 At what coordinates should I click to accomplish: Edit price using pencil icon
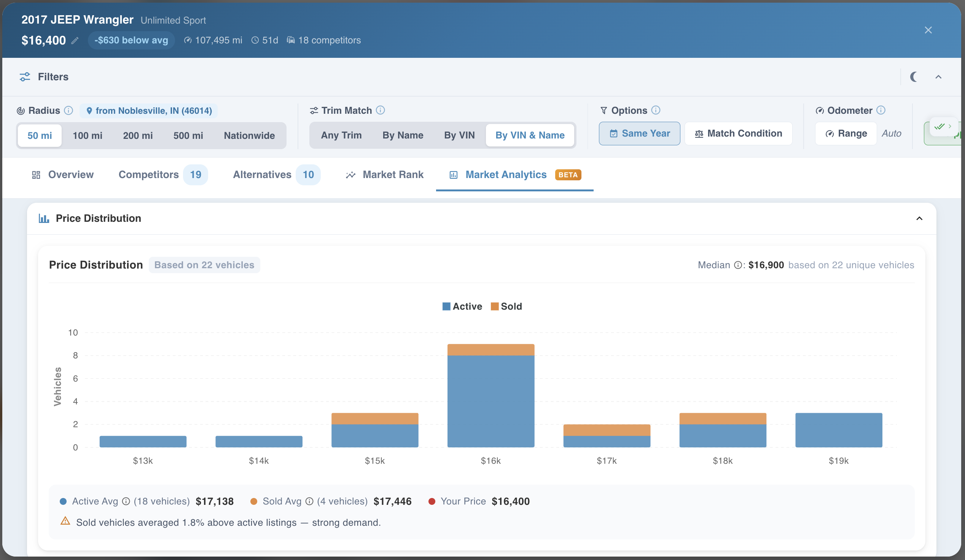coord(75,41)
